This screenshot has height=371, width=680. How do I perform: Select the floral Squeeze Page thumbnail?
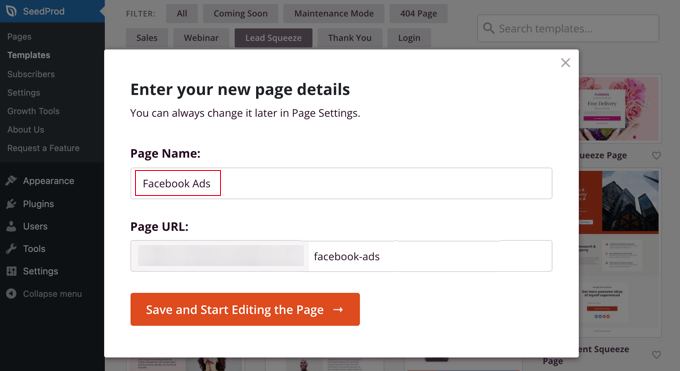pyautogui.click(x=620, y=108)
